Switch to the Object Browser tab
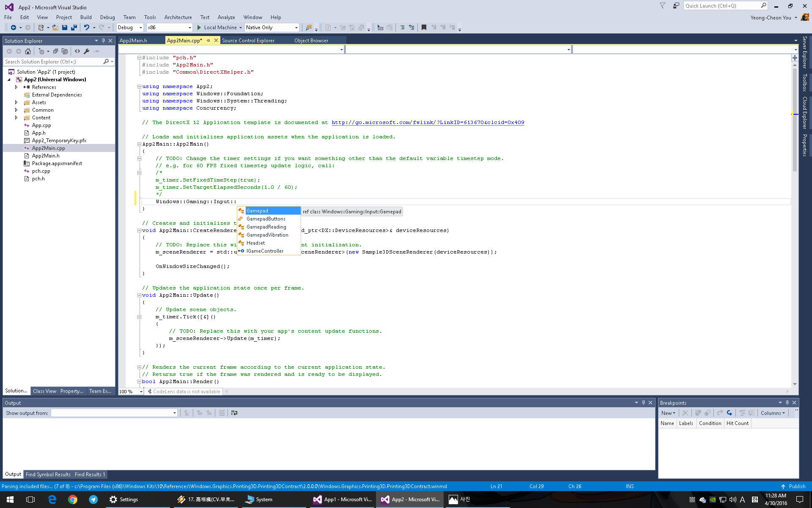 (x=311, y=41)
